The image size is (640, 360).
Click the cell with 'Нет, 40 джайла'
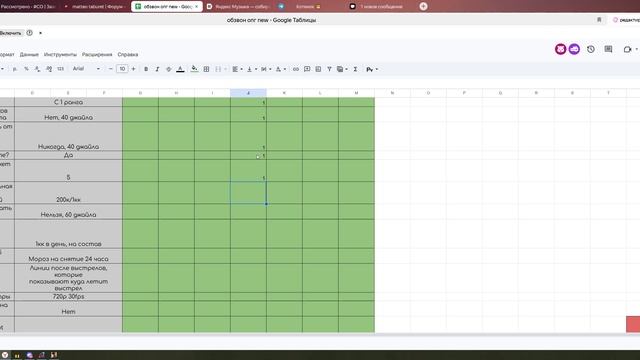[68, 114]
